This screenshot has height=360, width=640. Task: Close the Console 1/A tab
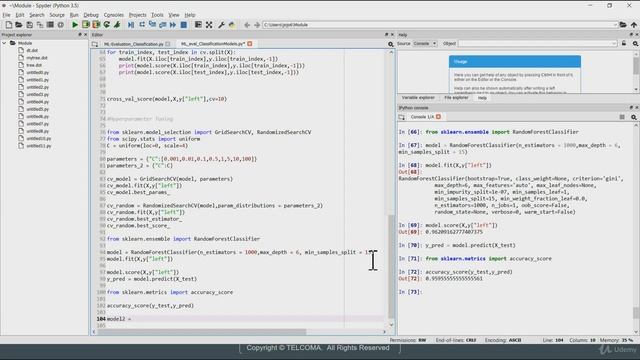tap(438, 117)
